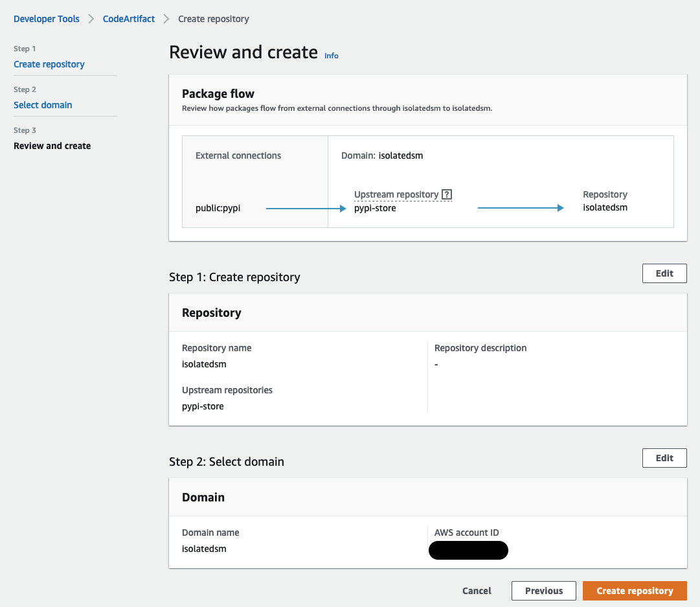Screen dimensions: 700x607
Task: Select the Review and create step label
Action: [52, 146]
